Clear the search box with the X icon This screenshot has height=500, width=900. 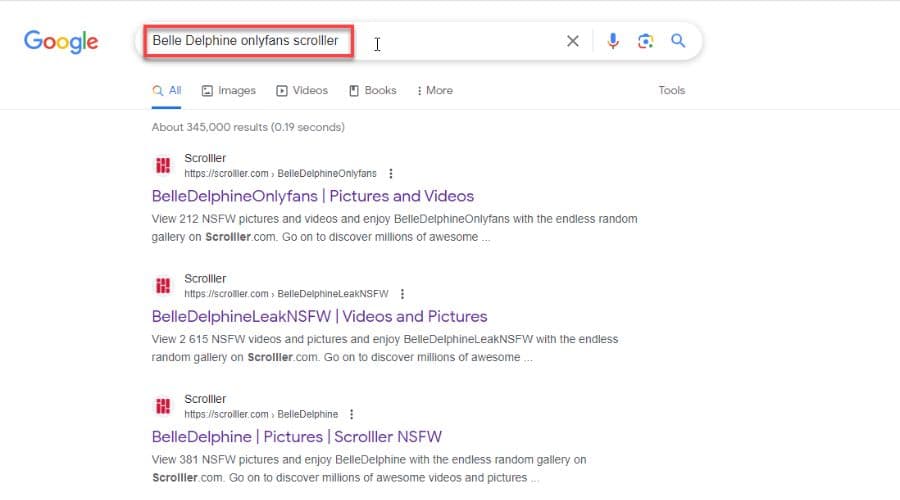coord(572,41)
